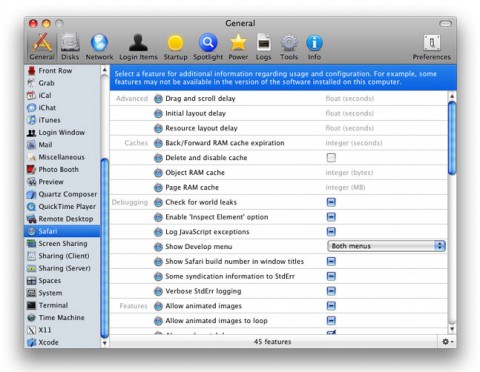Click the Show Develop menu row icon
Viewport: 480px width, 372px height.
(x=158, y=247)
